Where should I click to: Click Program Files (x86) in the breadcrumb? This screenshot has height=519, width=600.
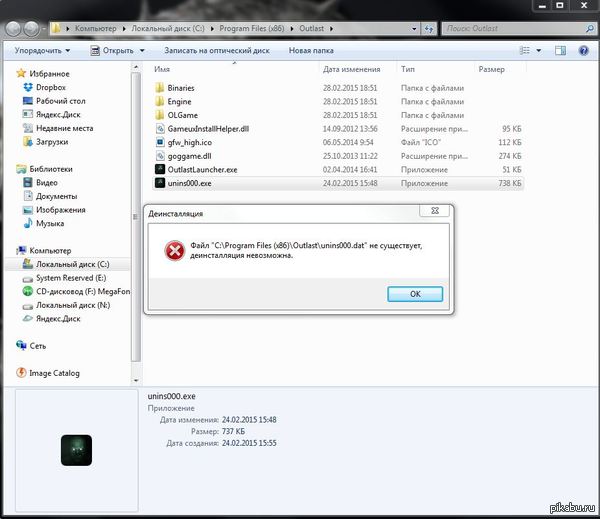tap(252, 29)
